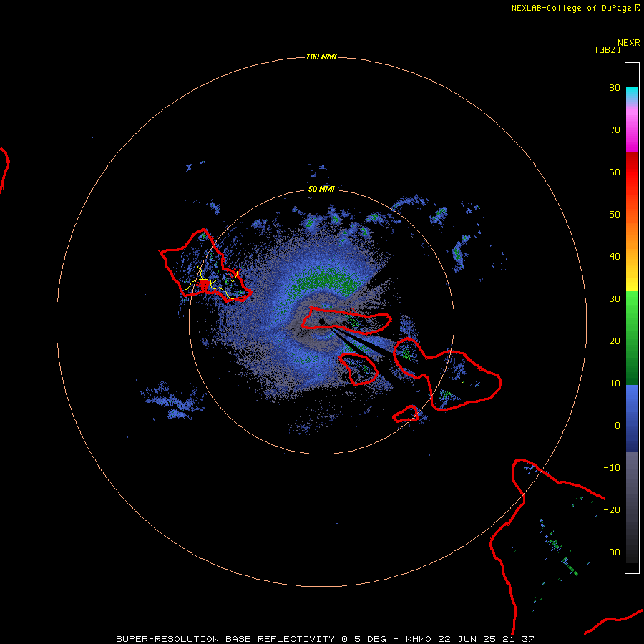
Task: Click the 50 NMI range ring label
Action: pos(321,189)
